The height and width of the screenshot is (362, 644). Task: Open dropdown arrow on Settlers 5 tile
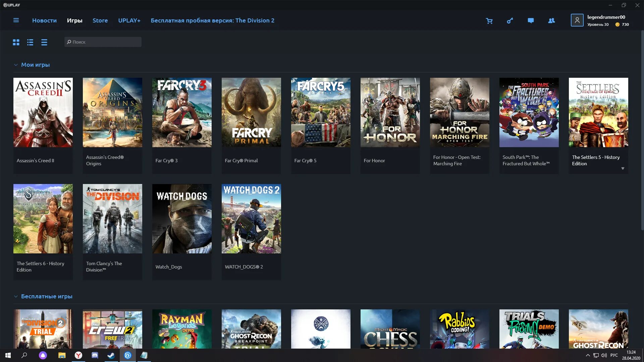click(623, 169)
